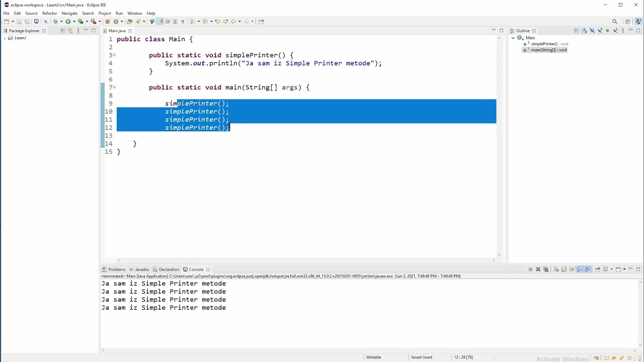Open the Display Selected Console dropdown

(x=611, y=269)
